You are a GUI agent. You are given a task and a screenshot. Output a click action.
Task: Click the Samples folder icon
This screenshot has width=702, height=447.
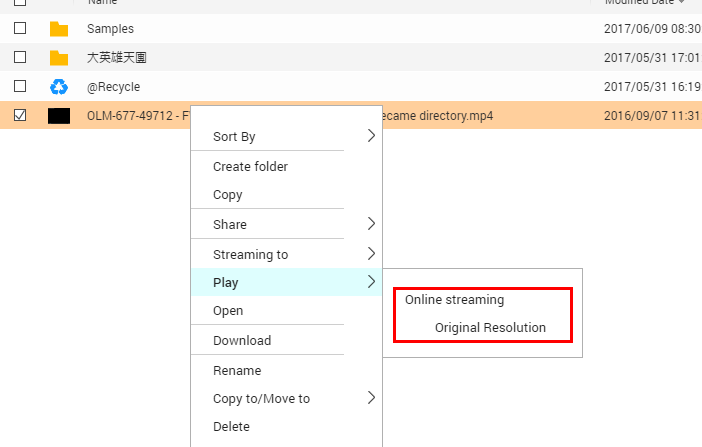(59, 29)
